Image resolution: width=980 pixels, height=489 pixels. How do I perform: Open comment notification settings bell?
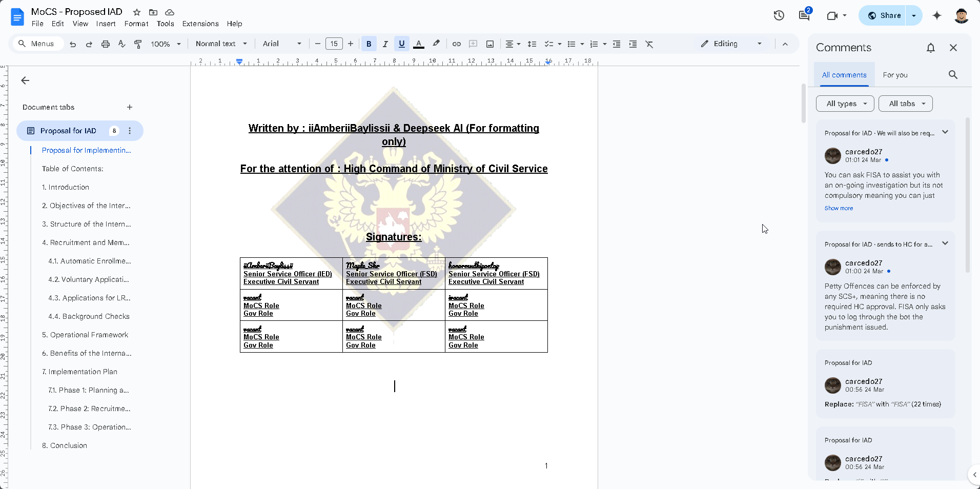(x=931, y=48)
